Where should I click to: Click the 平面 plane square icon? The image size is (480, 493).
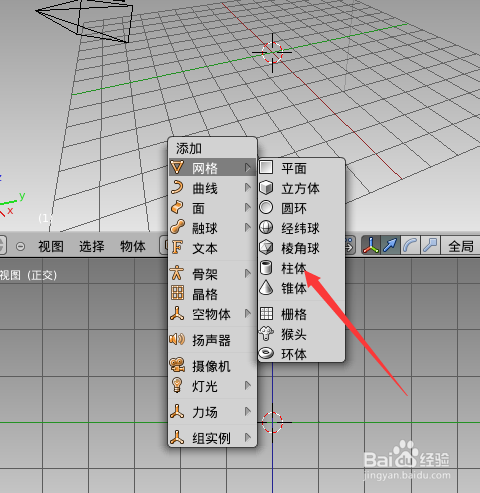click(266, 167)
